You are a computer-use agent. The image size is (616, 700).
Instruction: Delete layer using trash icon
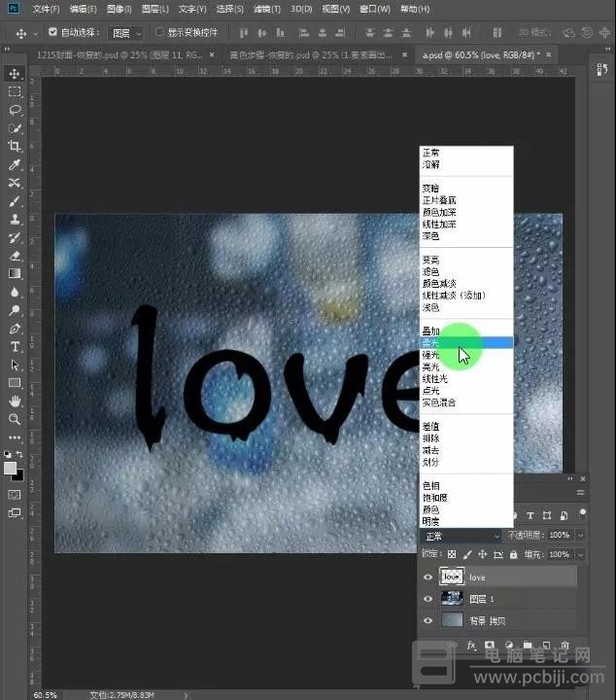pyautogui.click(x=565, y=646)
